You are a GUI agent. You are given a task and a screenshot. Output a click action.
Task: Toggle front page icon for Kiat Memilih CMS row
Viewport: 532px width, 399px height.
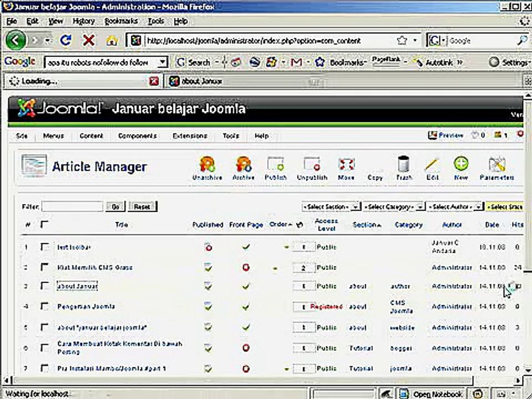246,267
